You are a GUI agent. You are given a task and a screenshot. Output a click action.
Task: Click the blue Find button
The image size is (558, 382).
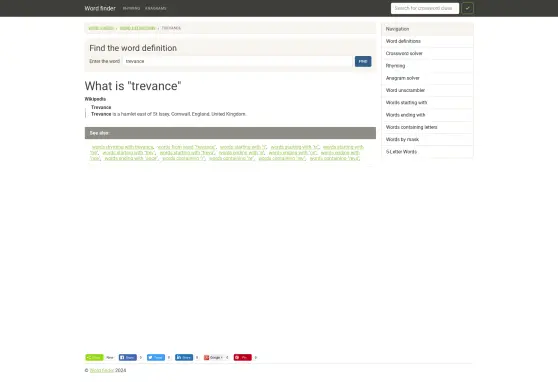[x=363, y=61]
